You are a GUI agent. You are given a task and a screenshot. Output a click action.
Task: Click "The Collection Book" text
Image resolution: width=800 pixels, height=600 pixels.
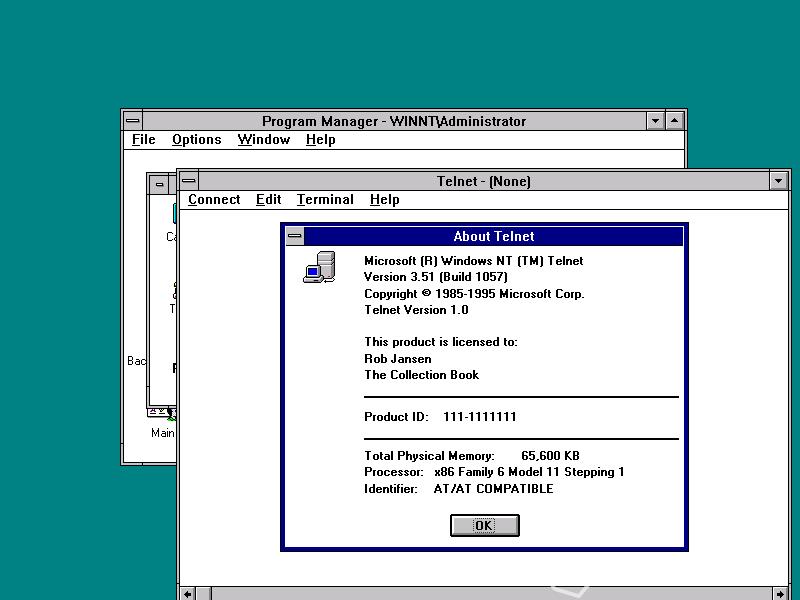click(421, 375)
